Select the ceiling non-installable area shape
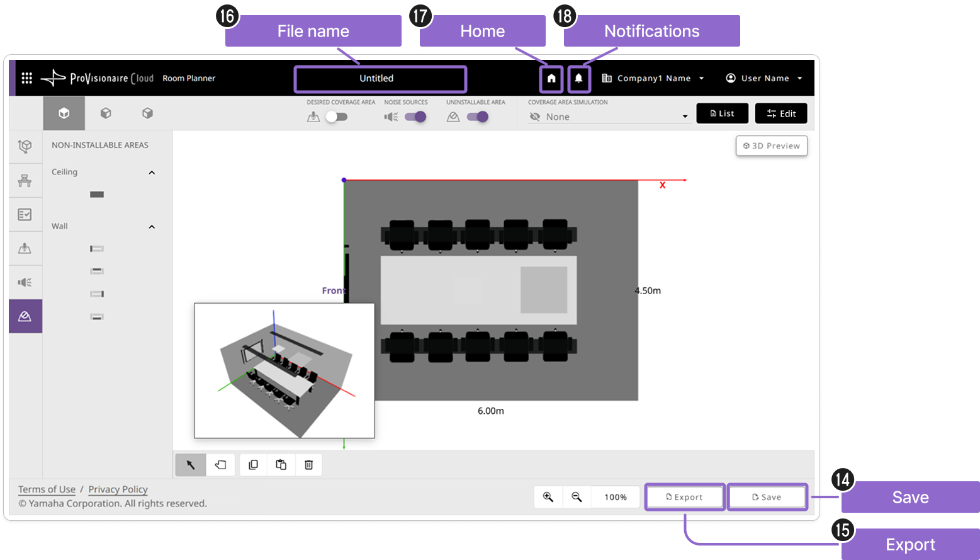This screenshot has height=560, width=980. pos(97,195)
